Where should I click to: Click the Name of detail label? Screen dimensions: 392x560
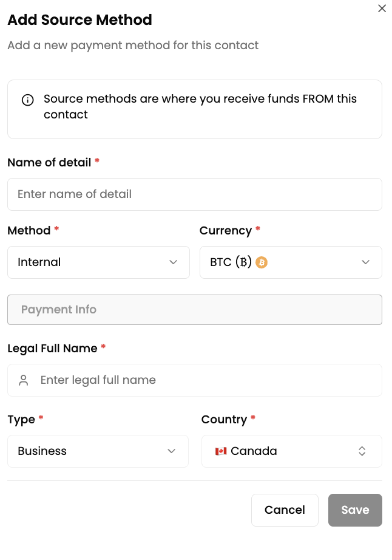[x=49, y=163]
